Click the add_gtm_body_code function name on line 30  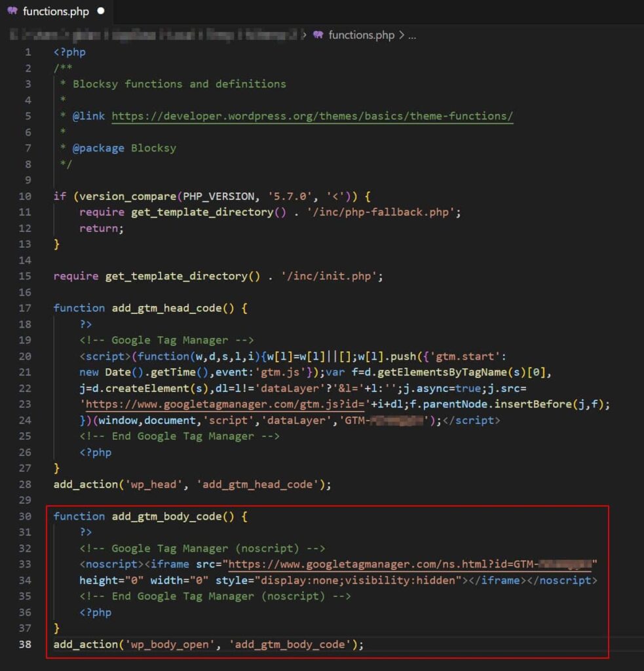click(x=166, y=516)
